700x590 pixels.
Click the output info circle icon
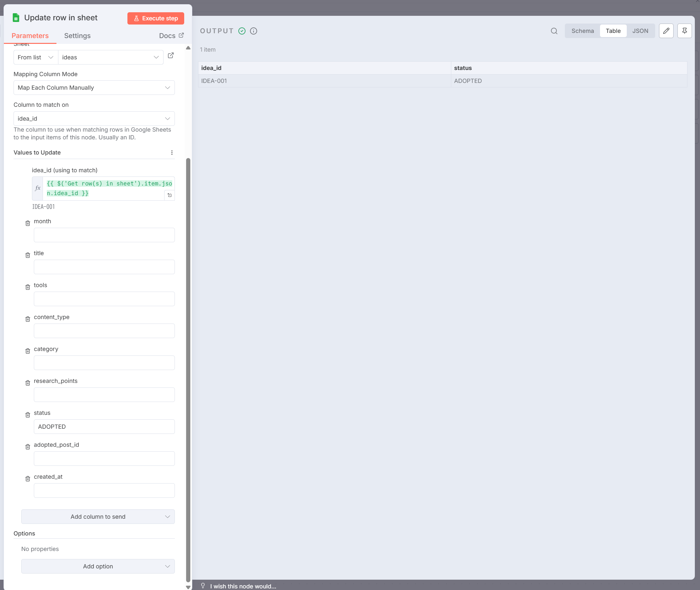[254, 31]
